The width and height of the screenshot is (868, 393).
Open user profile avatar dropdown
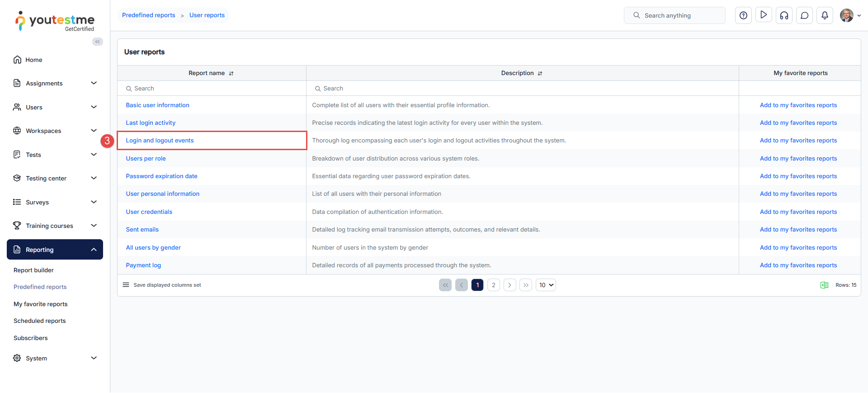point(850,15)
